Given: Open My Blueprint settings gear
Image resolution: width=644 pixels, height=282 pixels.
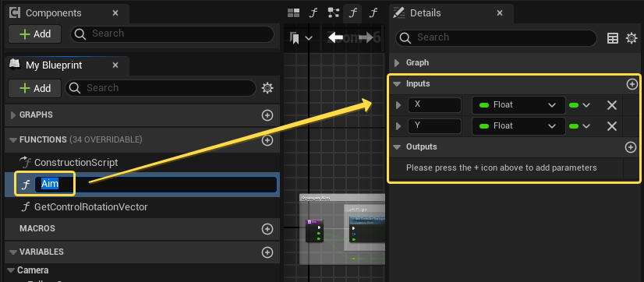Looking at the screenshot, I should click(267, 88).
